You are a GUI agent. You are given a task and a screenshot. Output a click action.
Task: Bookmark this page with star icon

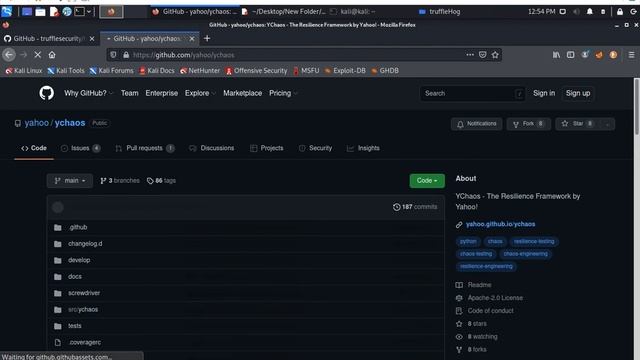(495, 55)
